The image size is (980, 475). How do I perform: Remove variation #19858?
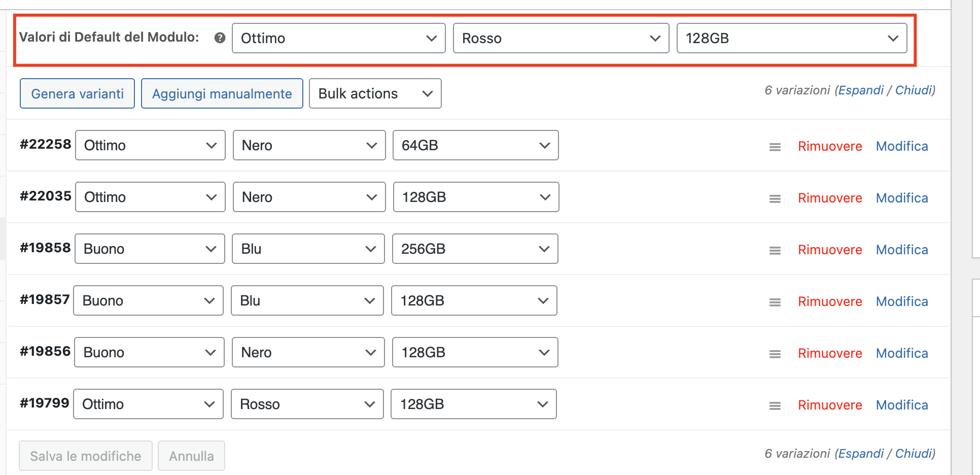830,250
